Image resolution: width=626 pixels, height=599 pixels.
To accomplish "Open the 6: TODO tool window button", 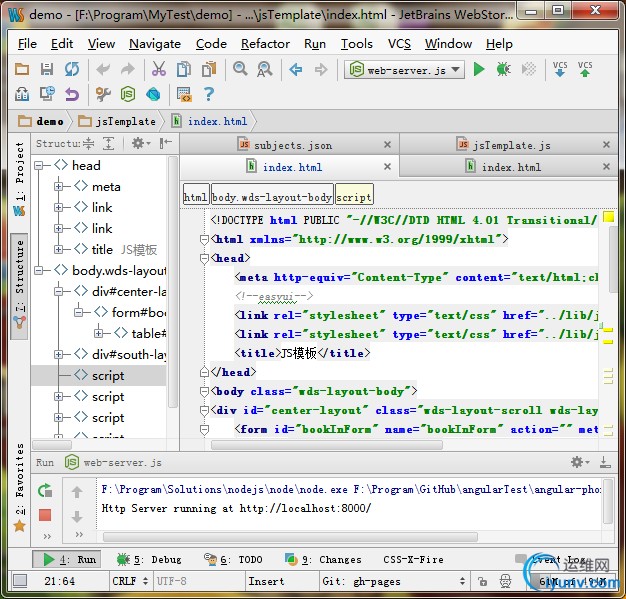I will tap(233, 559).
